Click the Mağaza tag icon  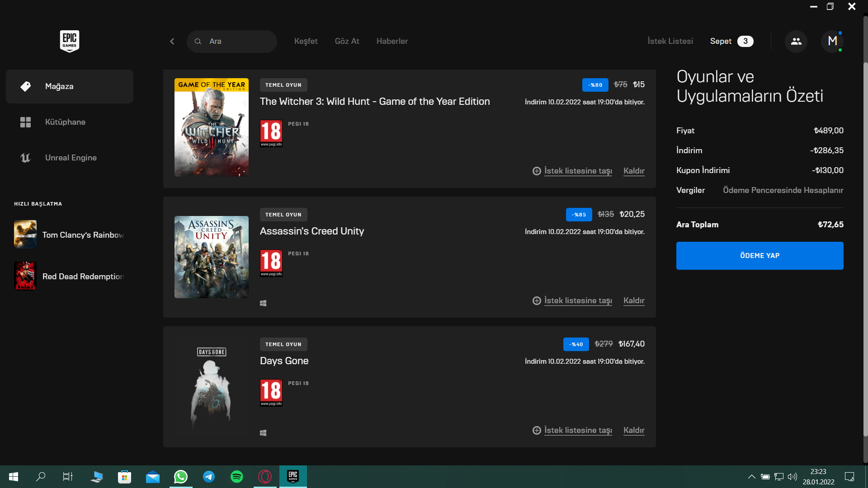tap(26, 86)
